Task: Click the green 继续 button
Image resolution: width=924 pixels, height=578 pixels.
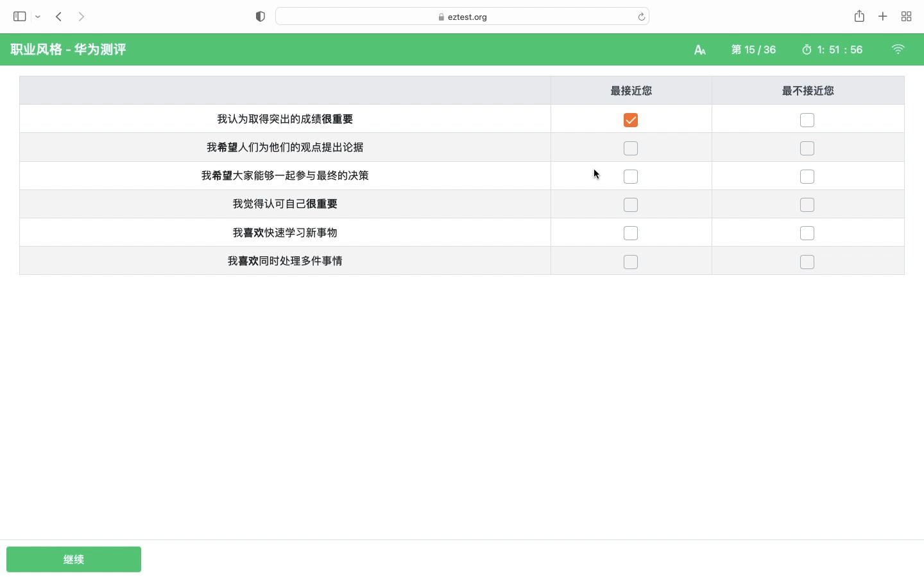Action: pos(74,559)
